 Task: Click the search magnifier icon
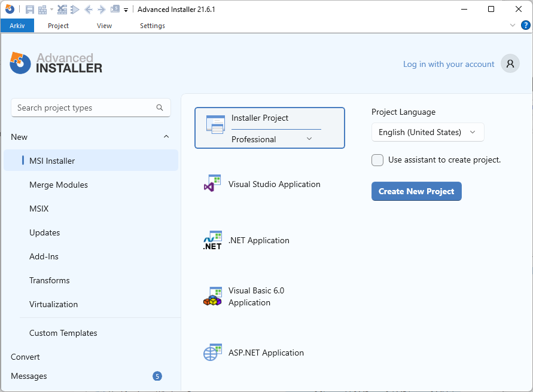pos(160,108)
